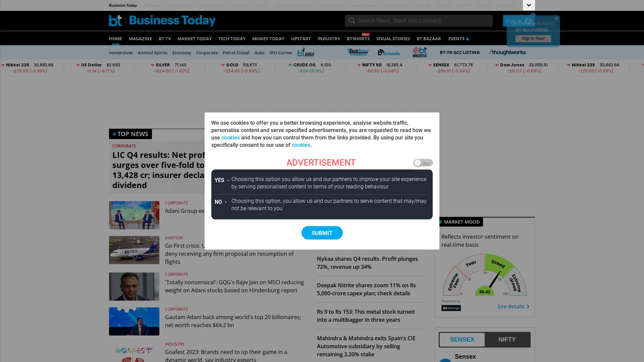Image resolution: width=644 pixels, height=362 pixels.
Task: Click the cookies policy link
Action: click(x=230, y=137)
